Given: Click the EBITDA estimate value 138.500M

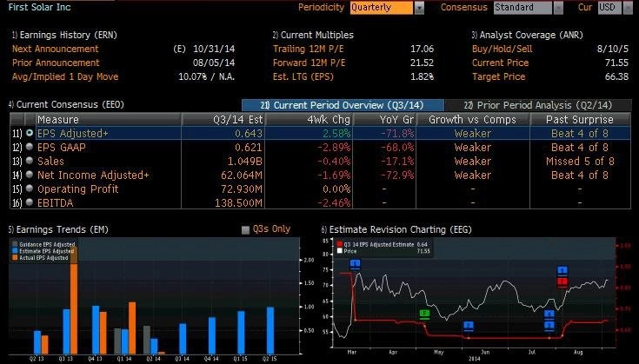Looking at the screenshot, I should pyautogui.click(x=238, y=202).
